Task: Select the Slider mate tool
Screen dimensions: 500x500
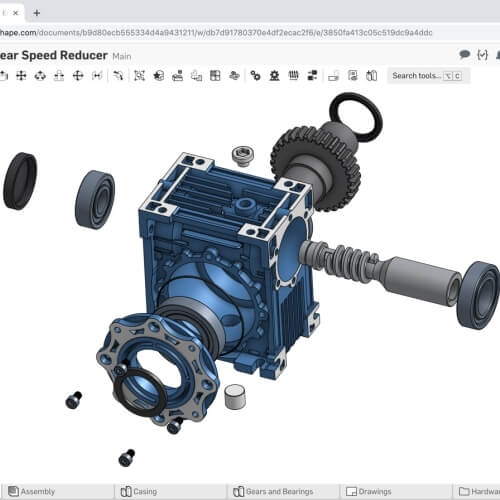Action: point(59,76)
